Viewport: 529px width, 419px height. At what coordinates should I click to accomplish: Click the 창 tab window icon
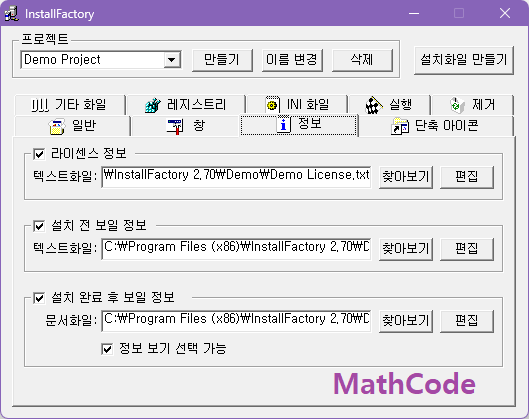coord(175,127)
